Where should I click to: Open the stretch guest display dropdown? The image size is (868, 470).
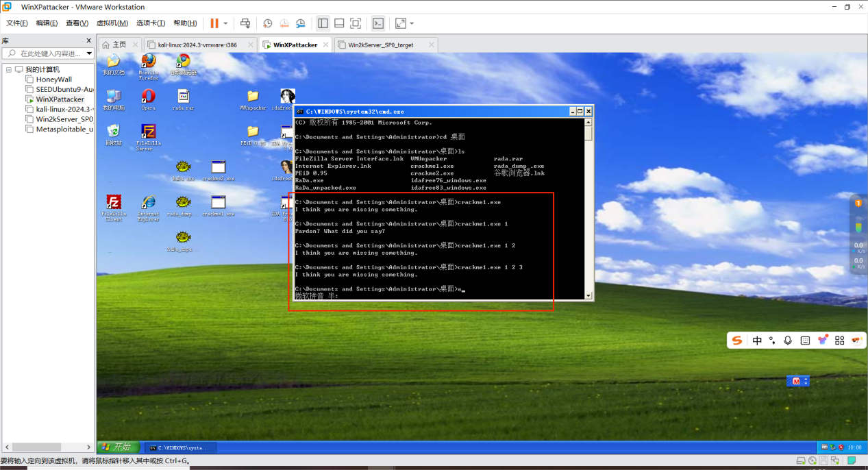click(412, 23)
